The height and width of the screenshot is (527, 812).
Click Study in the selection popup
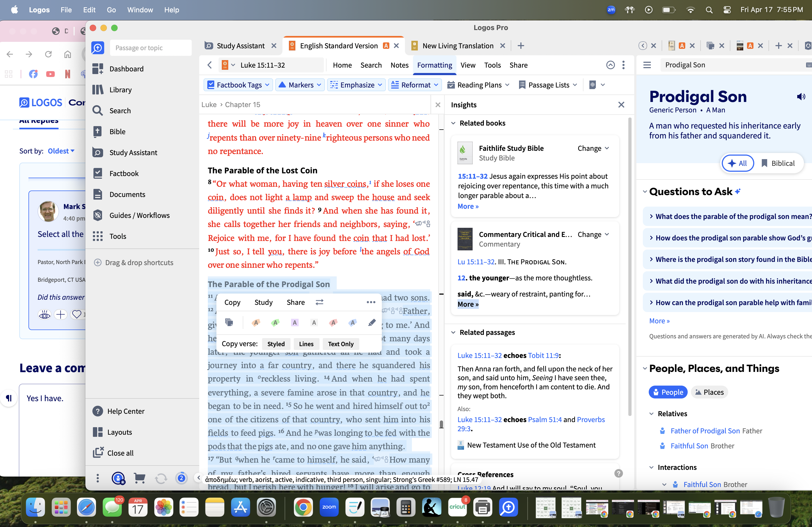tap(263, 302)
